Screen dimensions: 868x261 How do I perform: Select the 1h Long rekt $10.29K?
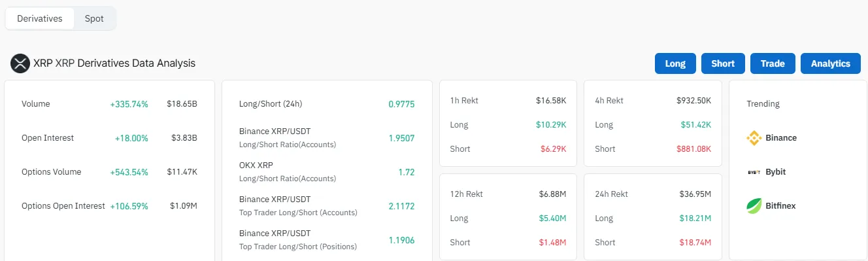551,125
